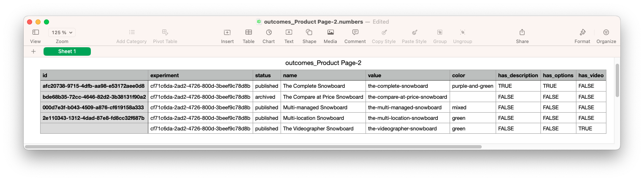Insert a Chart from the toolbar
644x181 pixels.
(269, 32)
